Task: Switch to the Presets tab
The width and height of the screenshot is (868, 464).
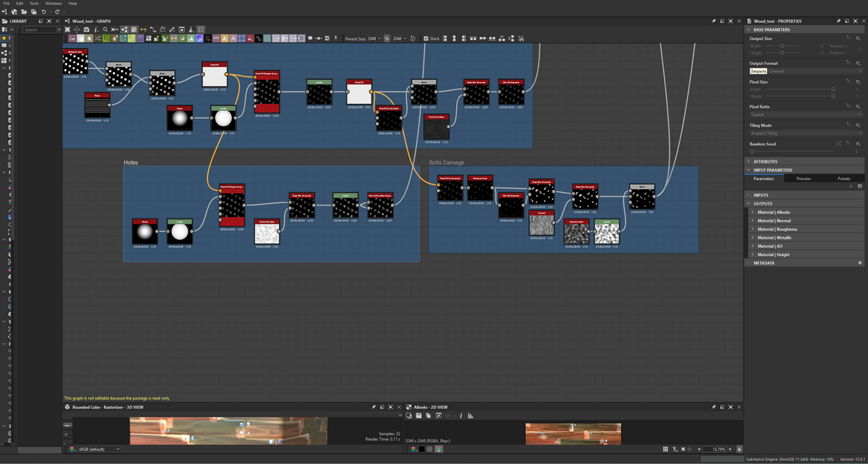Action: pos(843,179)
